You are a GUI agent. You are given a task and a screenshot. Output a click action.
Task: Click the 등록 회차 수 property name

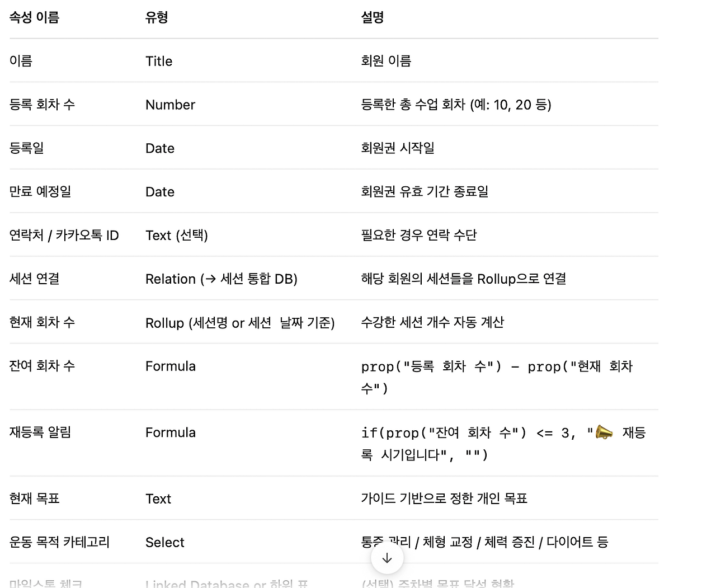[43, 105]
